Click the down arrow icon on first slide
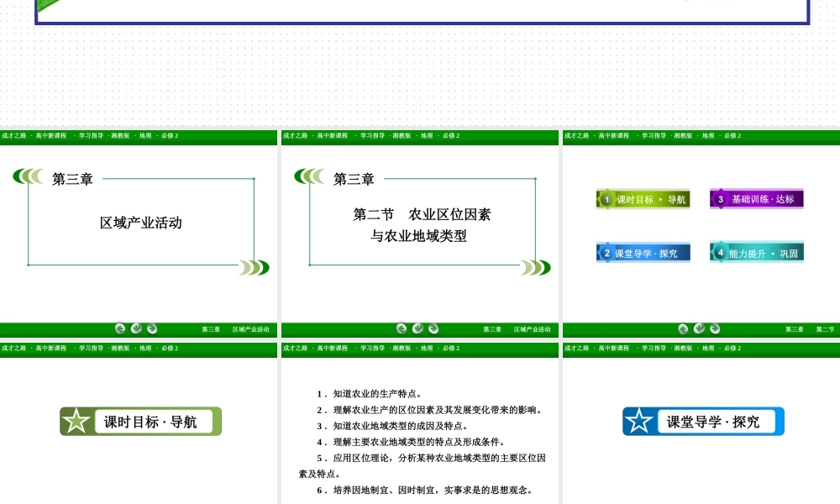This screenshot has height=504, width=840. [136, 328]
